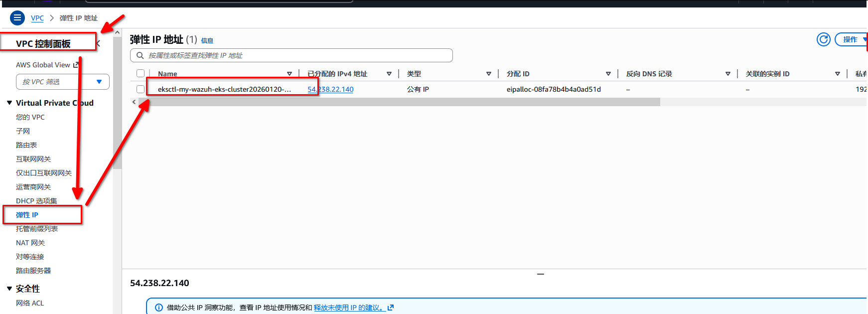This screenshot has width=868, height=314.
Task: Click VPC breadcrumb link
Action: (x=37, y=18)
